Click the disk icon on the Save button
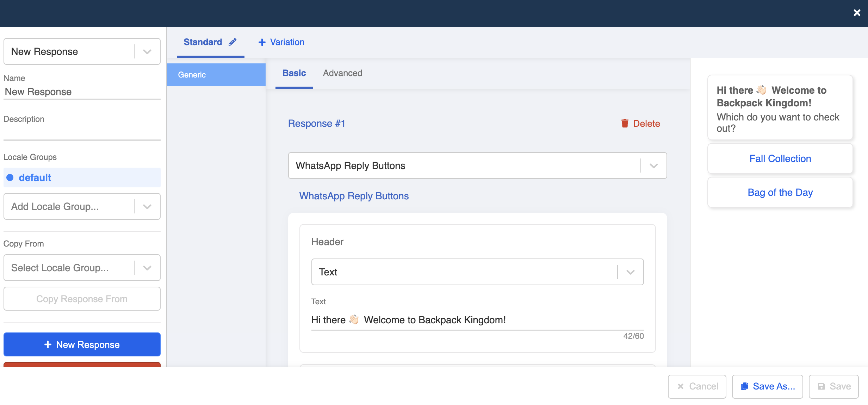The width and height of the screenshot is (868, 405). click(821, 386)
